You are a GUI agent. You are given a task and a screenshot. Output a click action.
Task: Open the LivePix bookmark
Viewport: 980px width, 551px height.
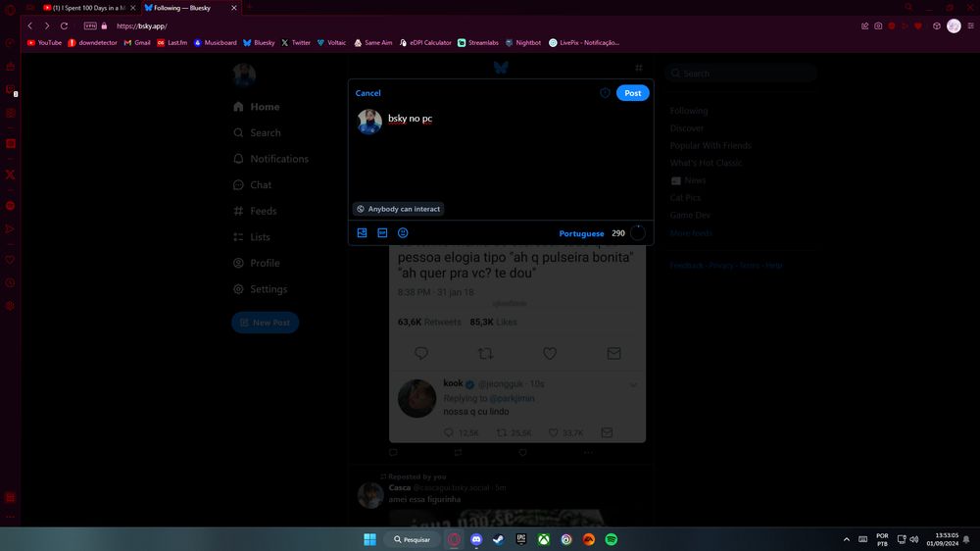pos(584,42)
